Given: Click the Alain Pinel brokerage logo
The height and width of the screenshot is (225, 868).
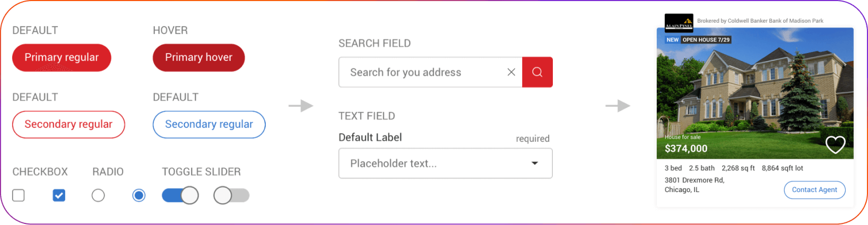Looking at the screenshot, I should 679,23.
